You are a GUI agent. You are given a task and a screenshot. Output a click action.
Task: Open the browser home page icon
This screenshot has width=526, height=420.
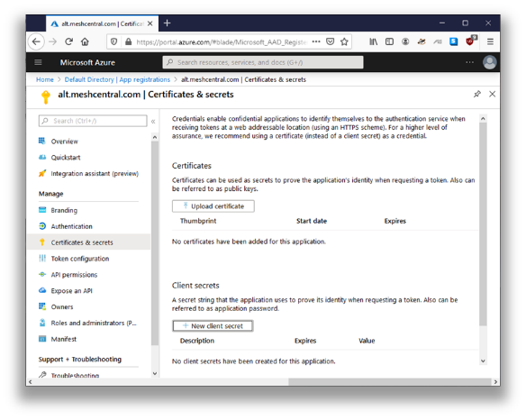[85, 41]
